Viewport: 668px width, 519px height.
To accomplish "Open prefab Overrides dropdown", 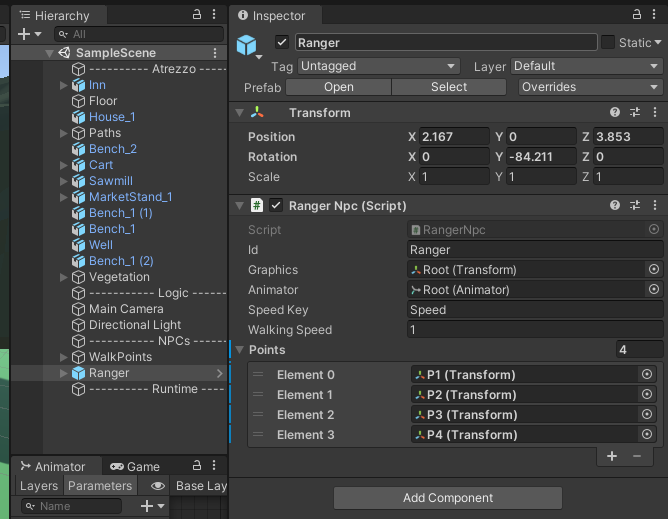I will pos(590,87).
